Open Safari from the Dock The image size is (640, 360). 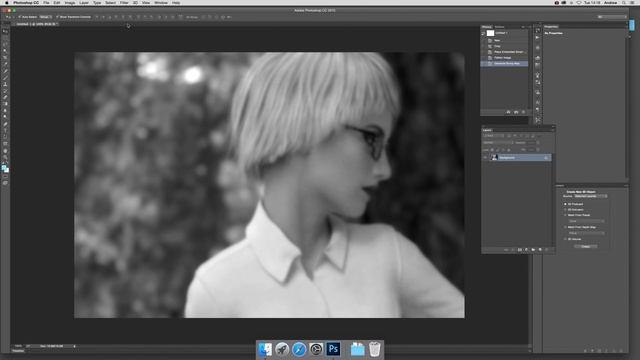coord(299,349)
